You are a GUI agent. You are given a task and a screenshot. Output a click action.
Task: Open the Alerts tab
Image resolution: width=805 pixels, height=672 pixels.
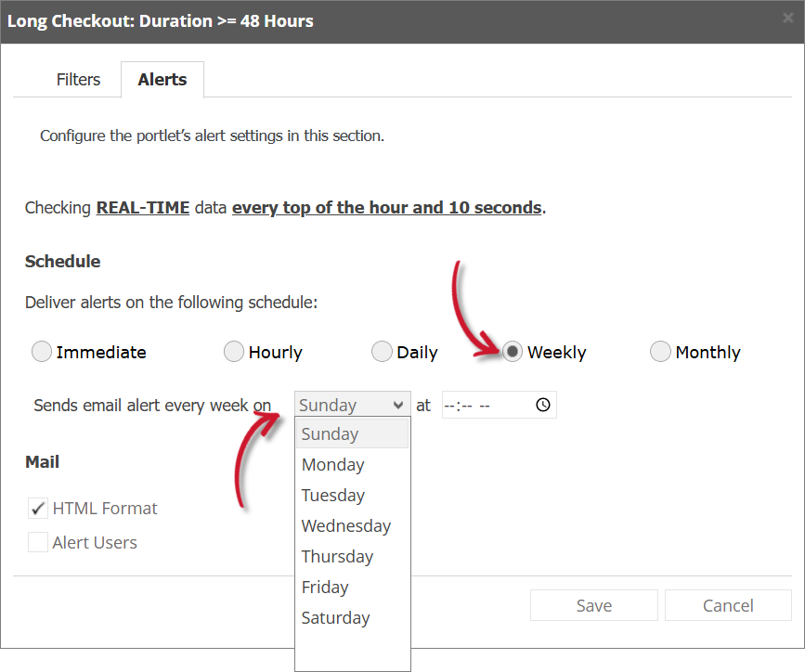point(162,80)
